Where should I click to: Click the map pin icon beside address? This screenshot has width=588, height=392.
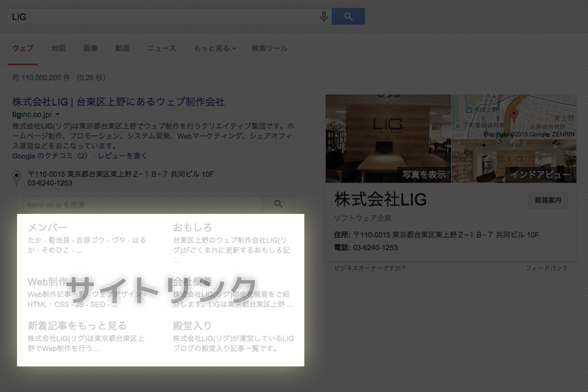[17, 178]
